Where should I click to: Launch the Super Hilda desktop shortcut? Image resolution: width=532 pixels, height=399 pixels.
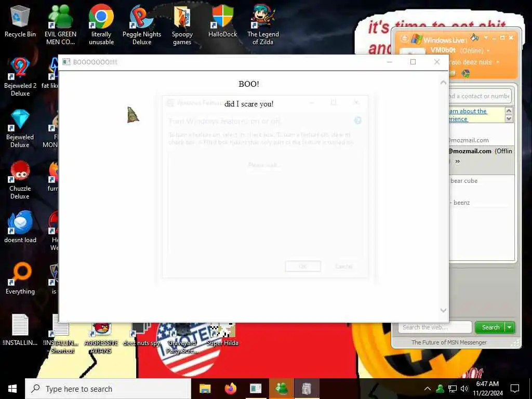pyautogui.click(x=222, y=335)
